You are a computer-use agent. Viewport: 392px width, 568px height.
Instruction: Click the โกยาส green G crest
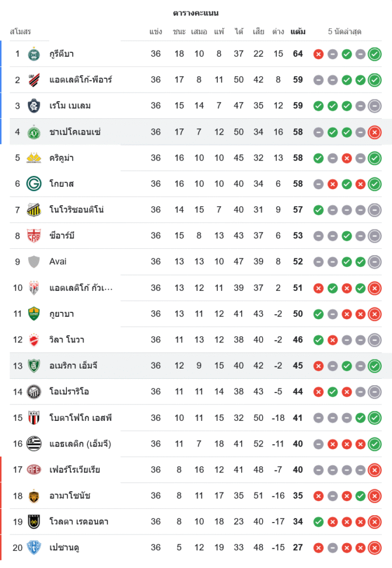[x=33, y=184]
